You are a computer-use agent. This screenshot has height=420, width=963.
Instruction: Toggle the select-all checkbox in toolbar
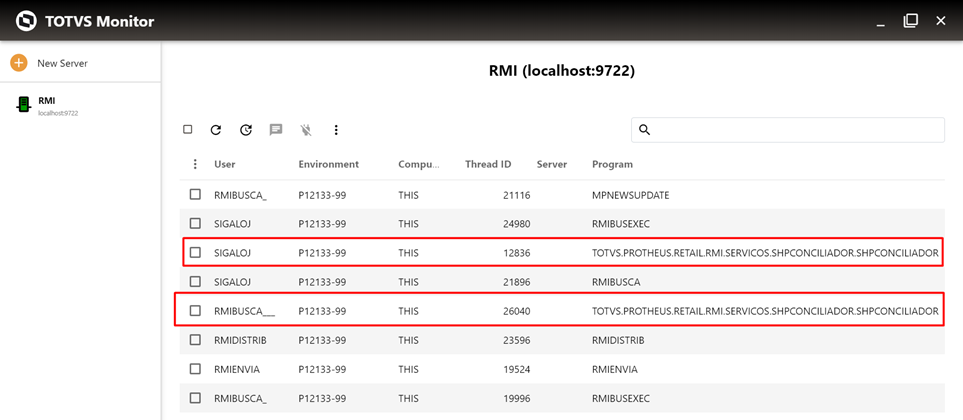(188, 130)
